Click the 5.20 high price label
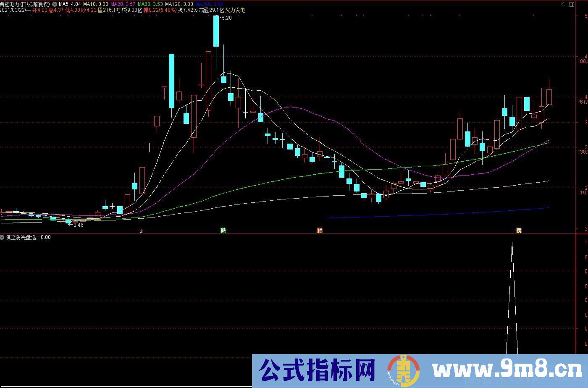 click(226, 18)
